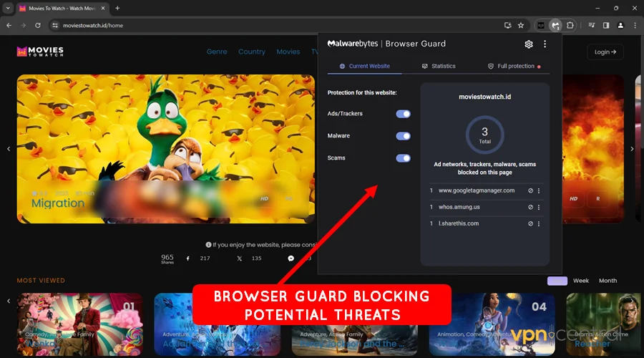Open tab search dropdown arrow
Screen dimensions: 644x358
(8, 8)
